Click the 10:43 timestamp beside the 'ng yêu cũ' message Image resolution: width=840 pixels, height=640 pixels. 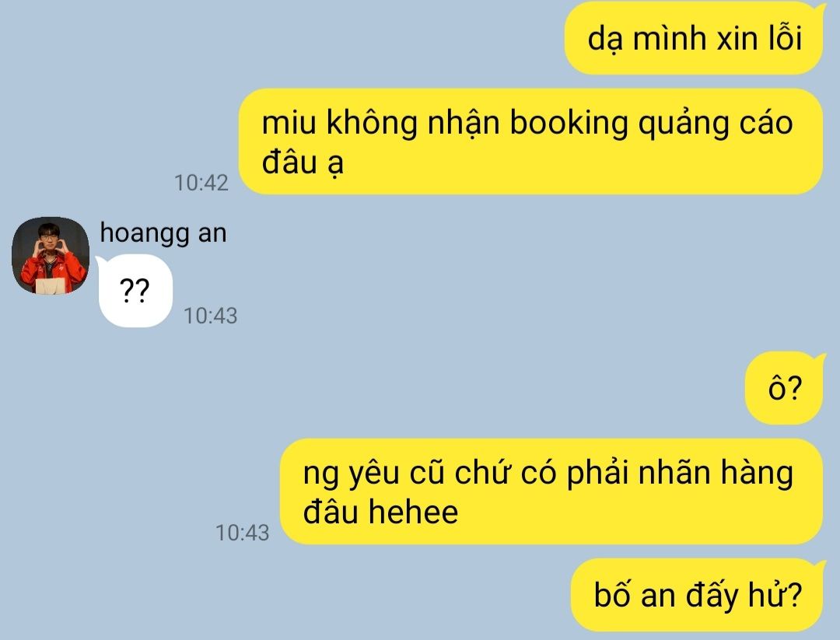coord(242,533)
